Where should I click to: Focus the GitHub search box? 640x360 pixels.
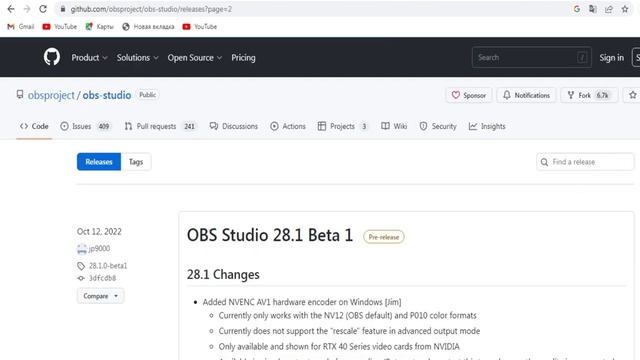[531, 57]
